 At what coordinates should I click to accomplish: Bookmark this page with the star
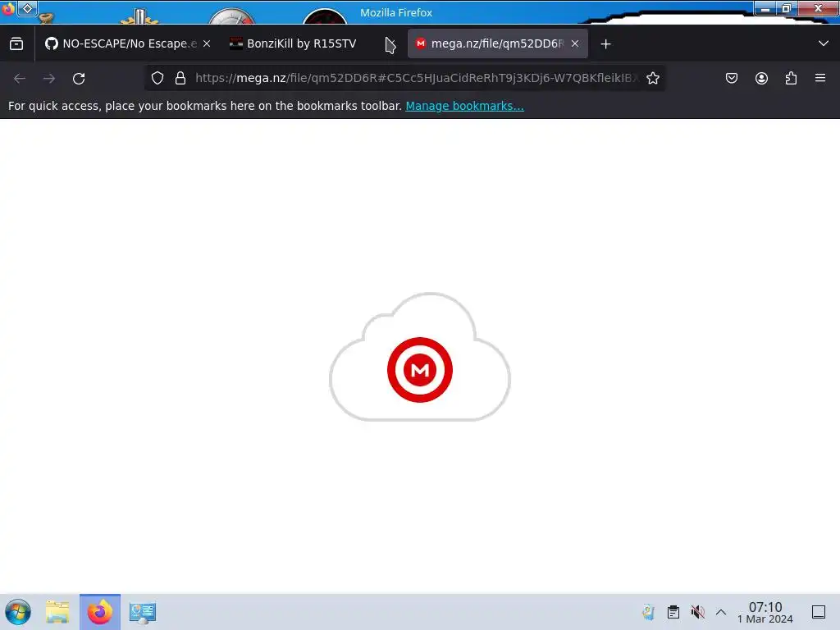(x=652, y=78)
